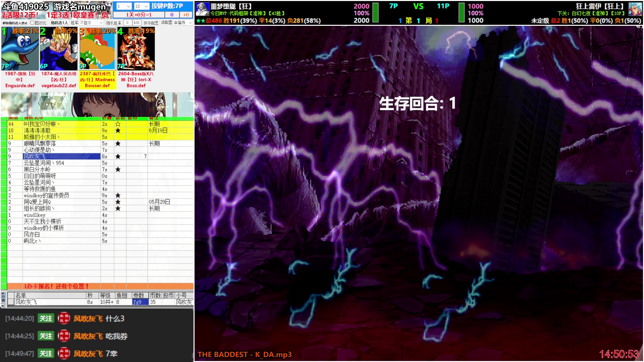This screenshot has width=644, height=362.
Task: Select character thumbnail 1 Enguarde
Action: click(x=20, y=49)
